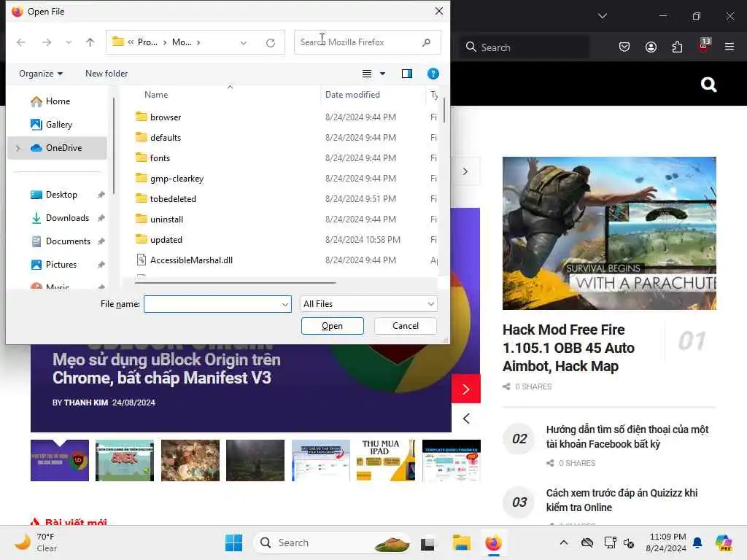Open recent locations chevron in dialog
The width and height of the screenshot is (747, 560).
[69, 42]
